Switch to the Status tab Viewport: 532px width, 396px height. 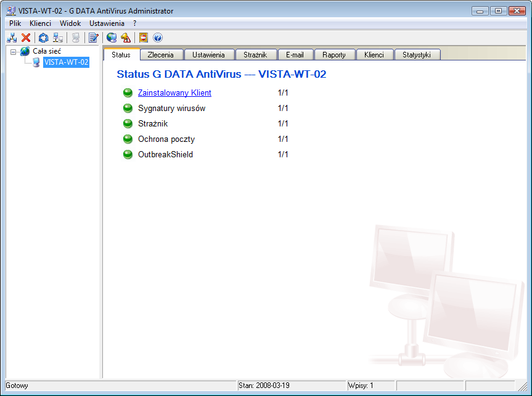coord(121,55)
